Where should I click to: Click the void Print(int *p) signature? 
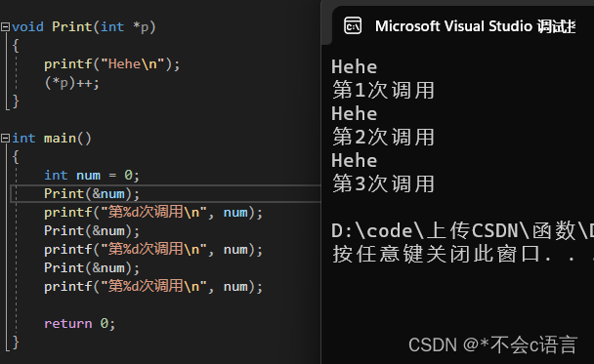pos(84,27)
